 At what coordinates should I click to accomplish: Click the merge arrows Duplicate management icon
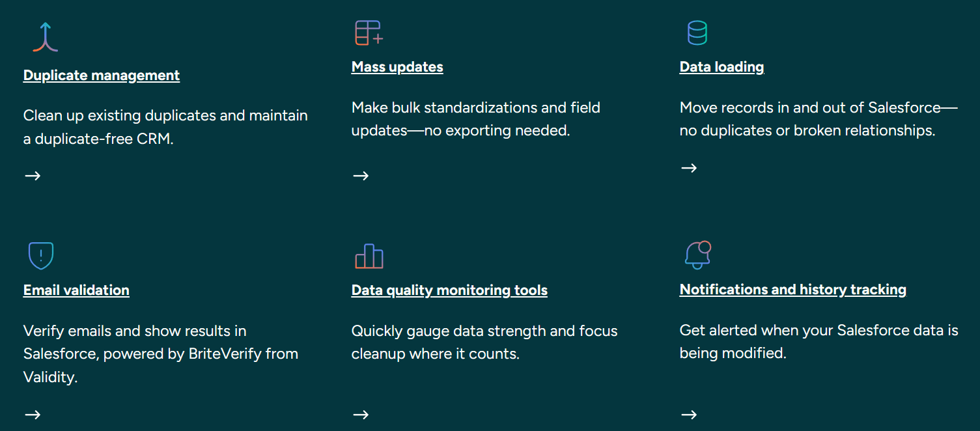click(x=46, y=36)
